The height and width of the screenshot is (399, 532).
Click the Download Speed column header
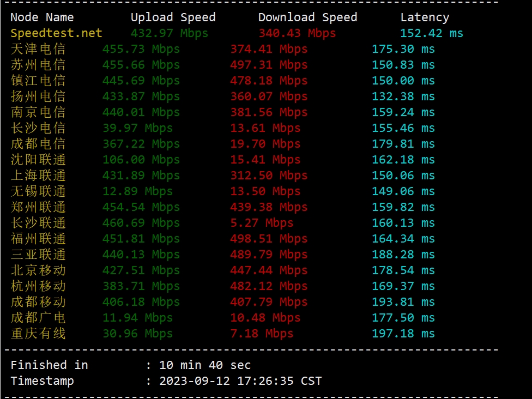(307, 17)
